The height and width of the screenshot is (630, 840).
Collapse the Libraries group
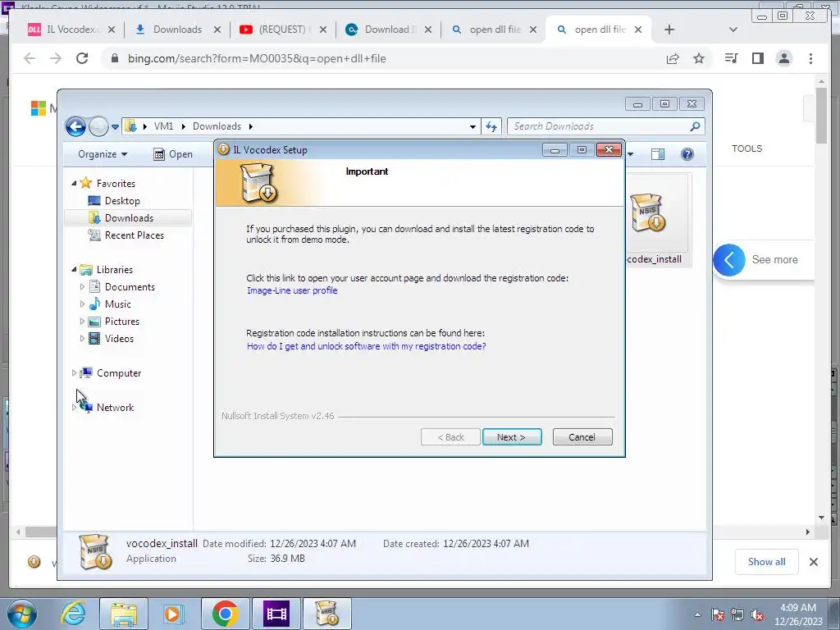[x=74, y=269]
